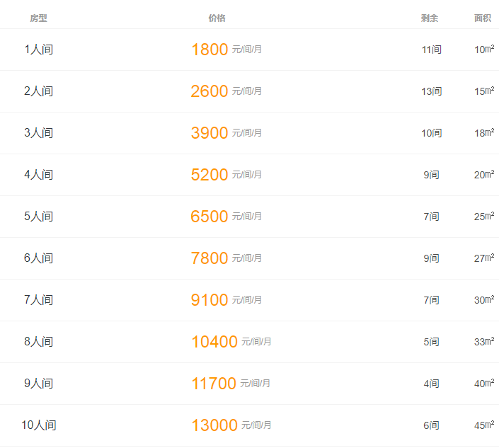Click the 面积 column header
The height and width of the screenshot is (448, 499).
point(483,18)
